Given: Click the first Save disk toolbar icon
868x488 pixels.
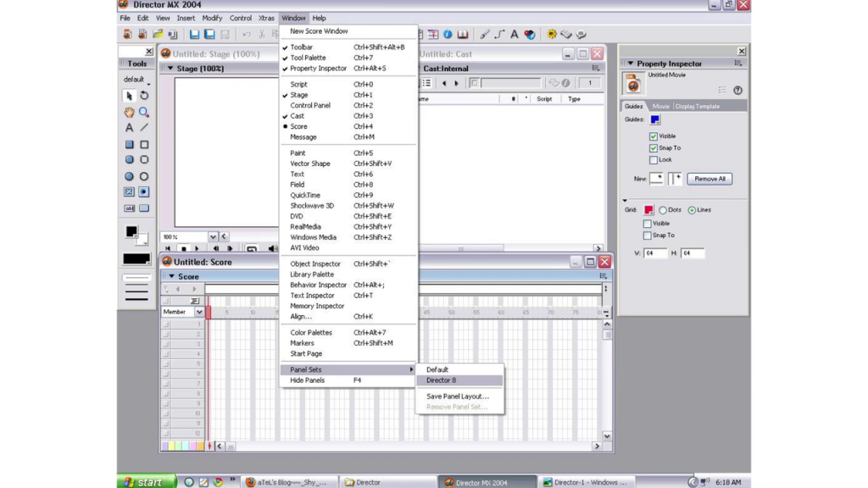Looking at the screenshot, I should [x=194, y=34].
